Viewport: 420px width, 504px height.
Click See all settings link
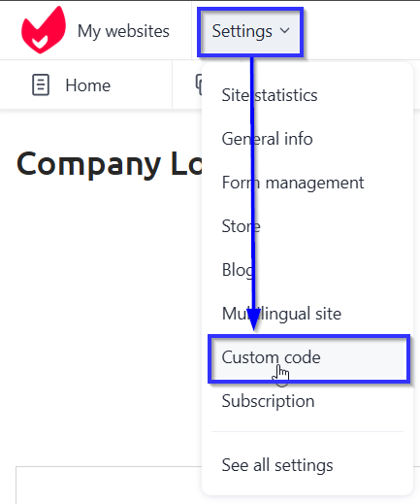tap(277, 465)
